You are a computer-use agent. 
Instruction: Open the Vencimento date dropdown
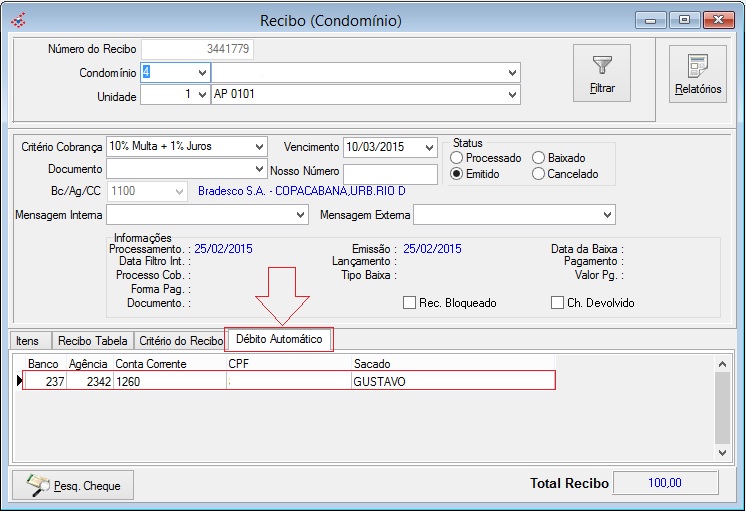(429, 147)
